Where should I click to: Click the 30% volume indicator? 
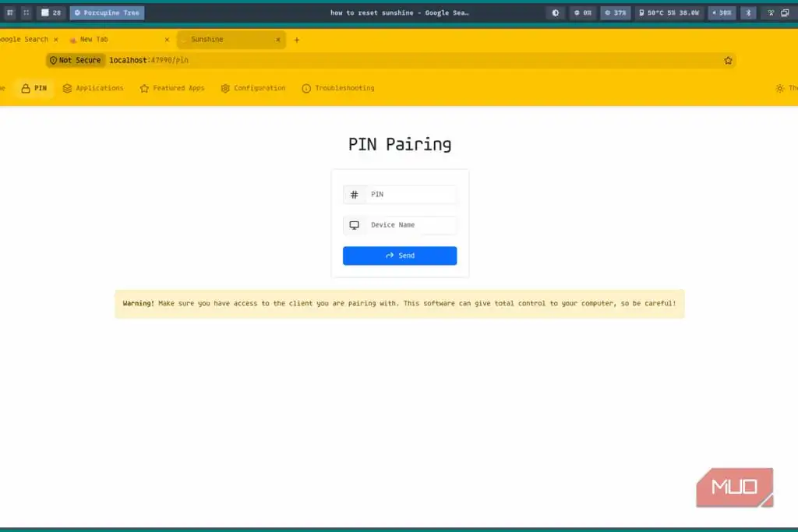pyautogui.click(x=722, y=12)
